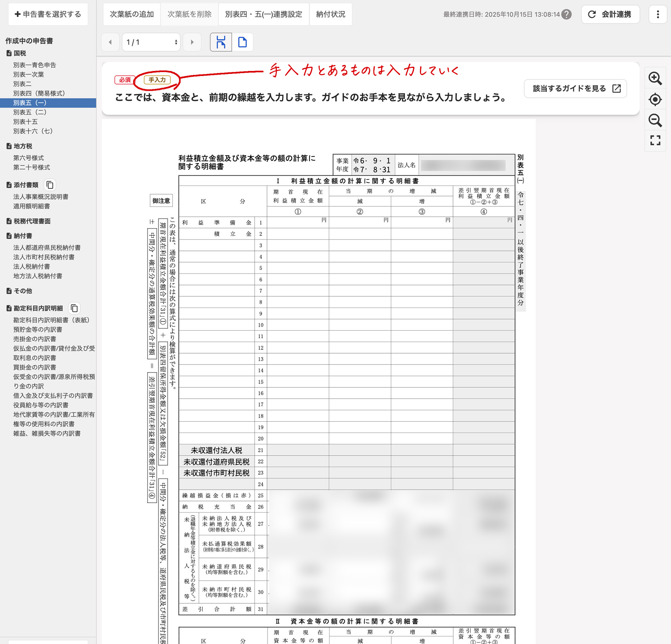Click the 御注意 notice button on form
Screen dimensions: 671x644
[161, 201]
